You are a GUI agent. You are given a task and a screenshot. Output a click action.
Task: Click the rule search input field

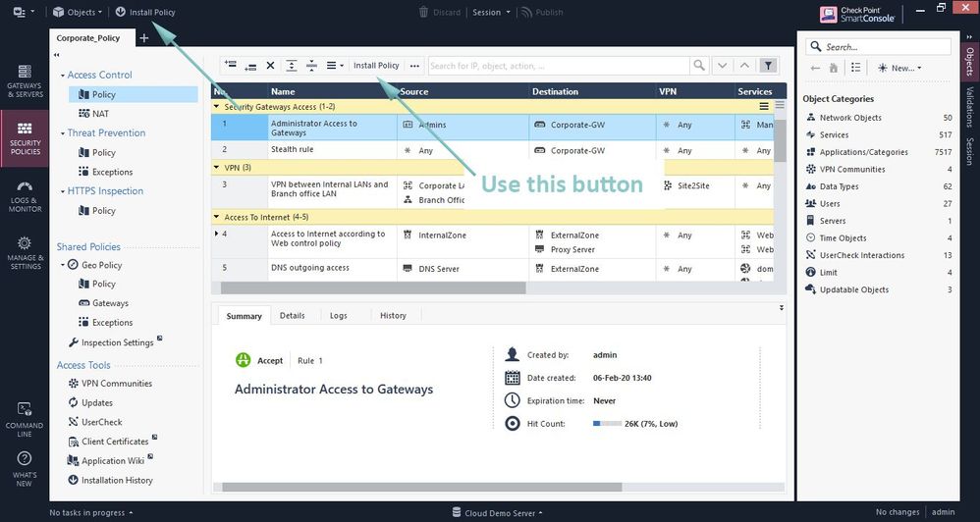click(x=558, y=66)
